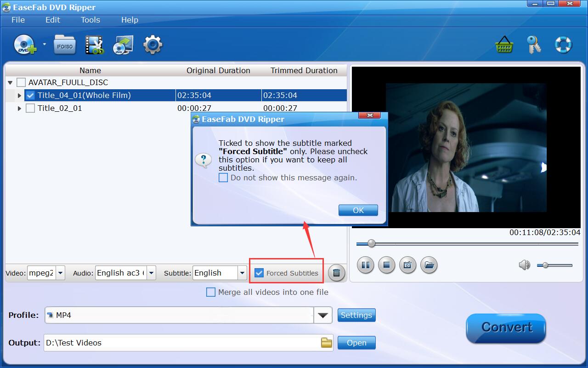This screenshot has height=368, width=588.
Task: Open the Subtitle language dropdown
Action: point(242,273)
